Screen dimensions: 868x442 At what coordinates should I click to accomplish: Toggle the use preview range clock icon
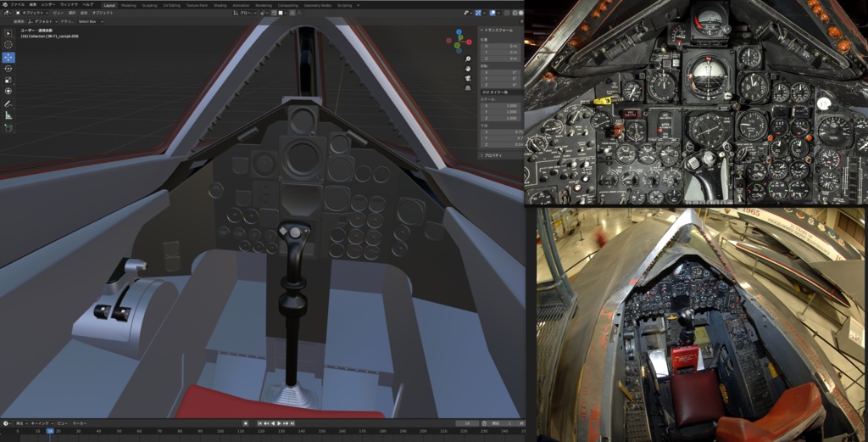(x=484, y=423)
